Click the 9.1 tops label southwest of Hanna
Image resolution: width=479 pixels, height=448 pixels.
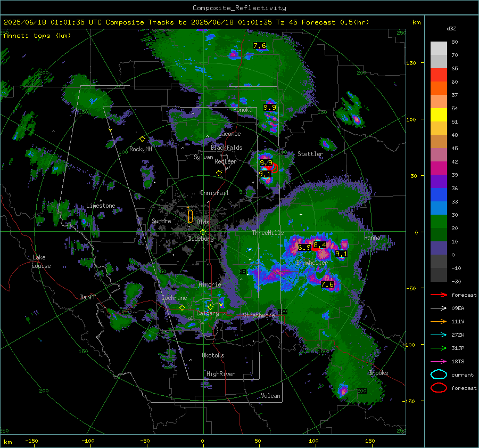341,254
